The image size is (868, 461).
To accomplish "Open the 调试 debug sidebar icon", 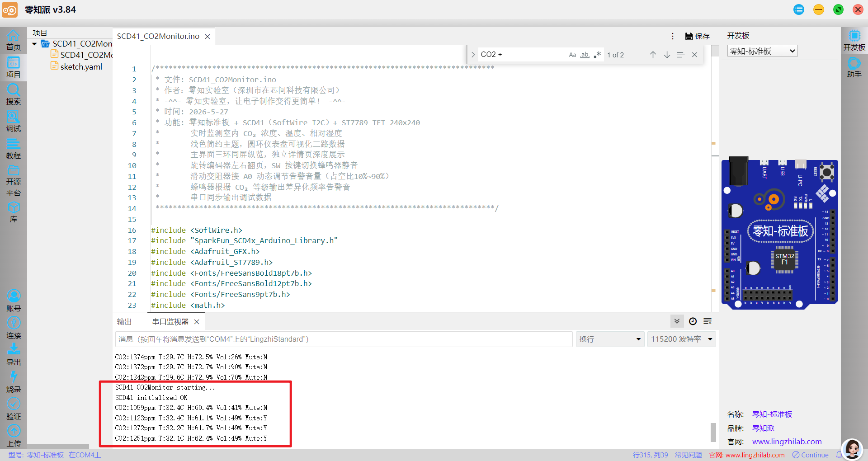I will [x=13, y=122].
